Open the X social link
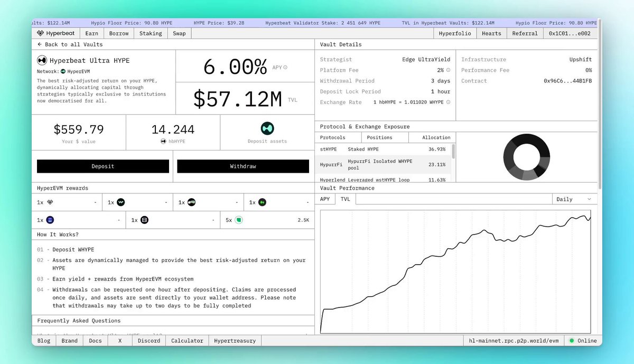This screenshot has height=364, width=634. 120,341
